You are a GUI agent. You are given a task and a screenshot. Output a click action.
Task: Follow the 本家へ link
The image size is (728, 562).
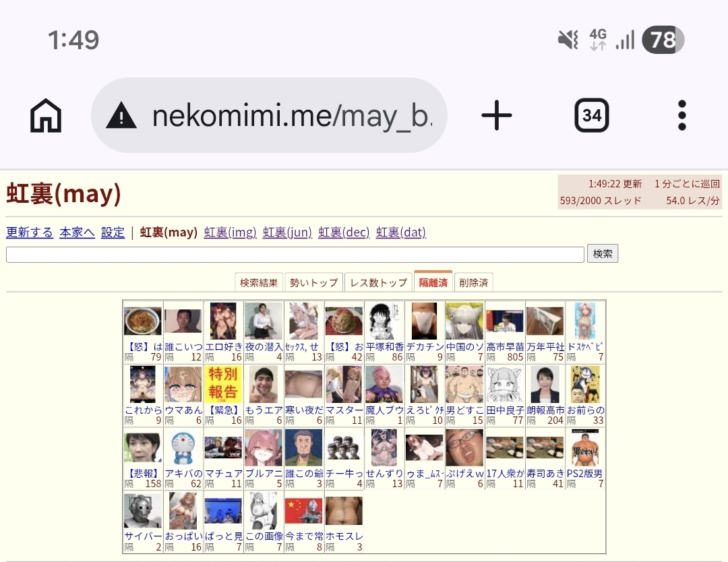coord(77,232)
